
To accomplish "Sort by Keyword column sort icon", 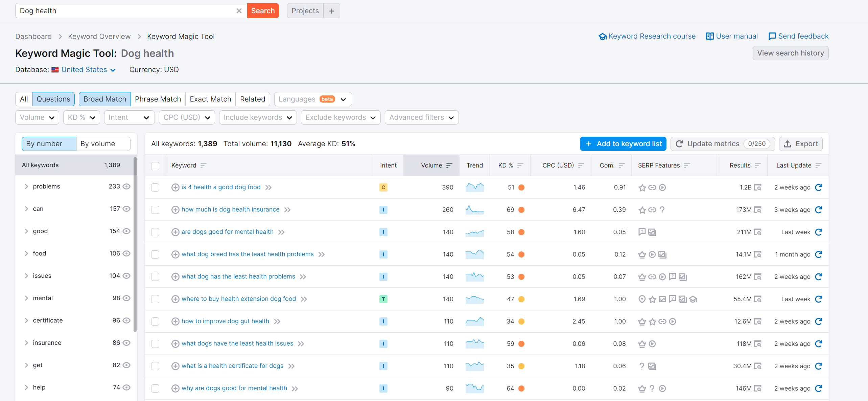I will pos(203,165).
